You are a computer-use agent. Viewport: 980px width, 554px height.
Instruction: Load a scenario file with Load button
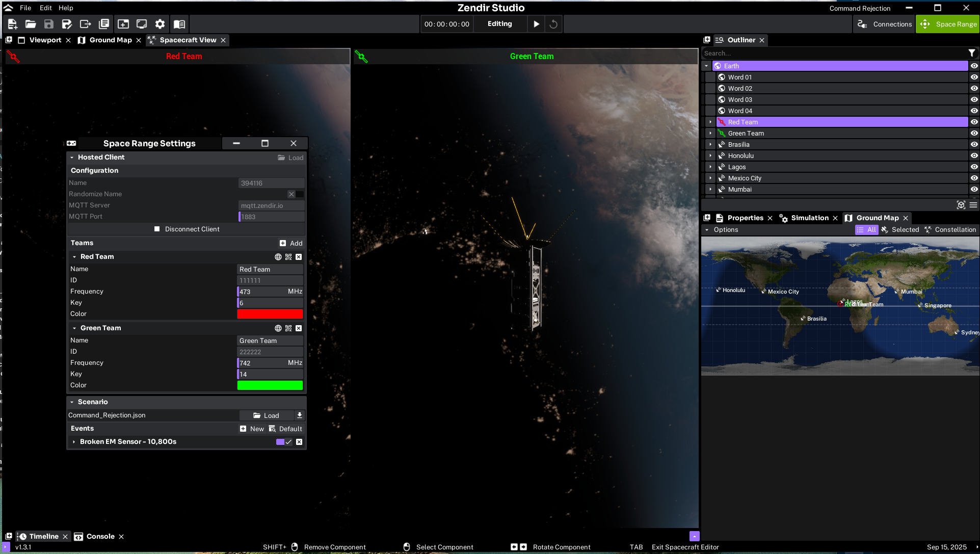(267, 415)
